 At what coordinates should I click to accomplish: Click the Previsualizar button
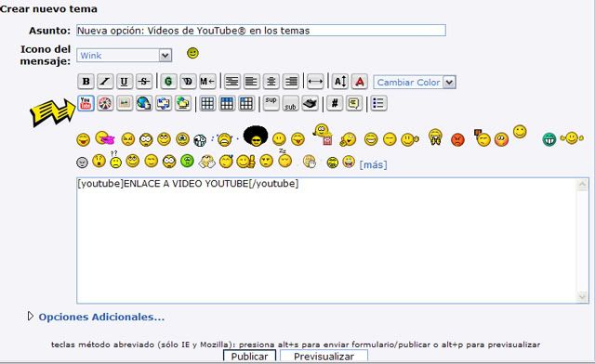(324, 357)
